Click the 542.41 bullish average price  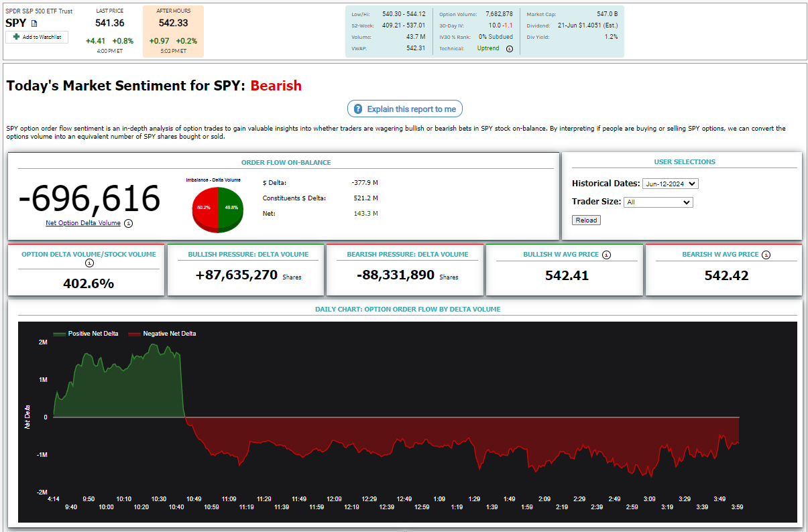coord(567,275)
